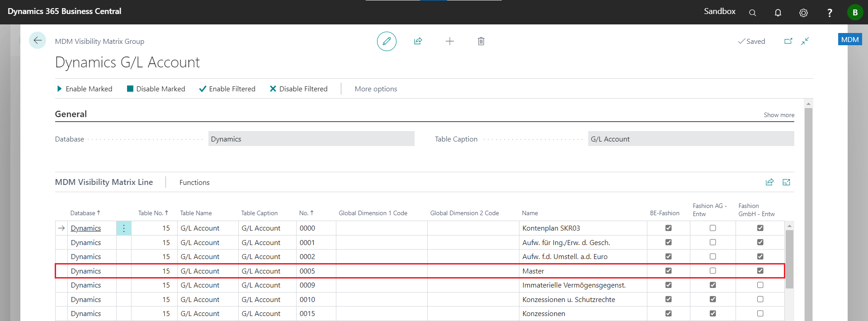Click the General section heading
The image size is (868, 321).
tap(71, 114)
